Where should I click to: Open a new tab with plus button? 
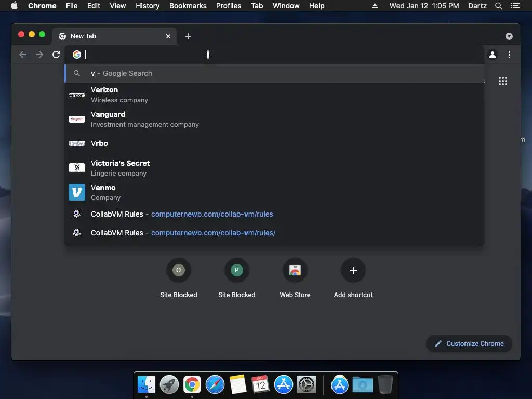click(188, 36)
